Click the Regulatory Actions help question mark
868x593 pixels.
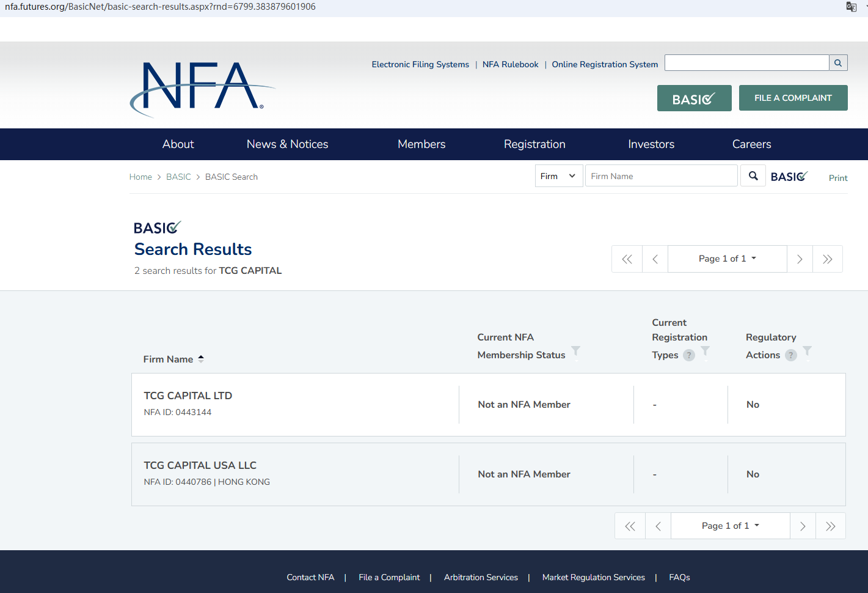click(x=791, y=355)
